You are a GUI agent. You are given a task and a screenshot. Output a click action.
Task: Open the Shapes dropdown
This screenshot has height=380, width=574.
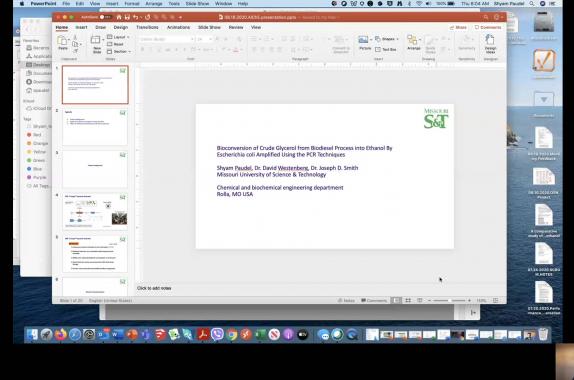tap(387, 39)
